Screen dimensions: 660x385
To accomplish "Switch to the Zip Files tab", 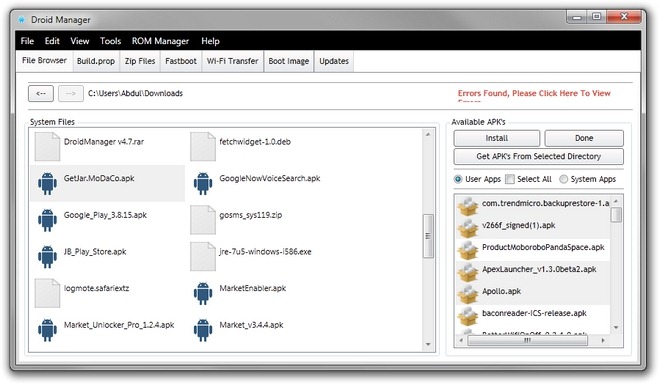I will [140, 61].
